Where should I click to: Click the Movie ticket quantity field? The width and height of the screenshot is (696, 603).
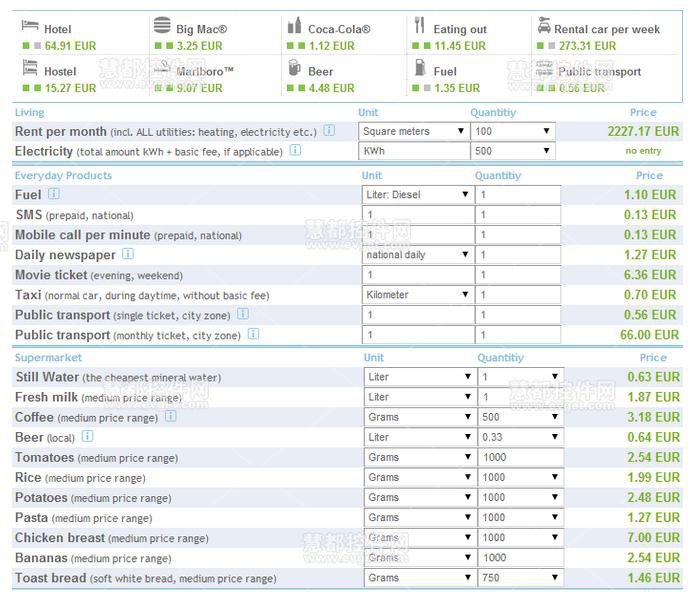518,275
